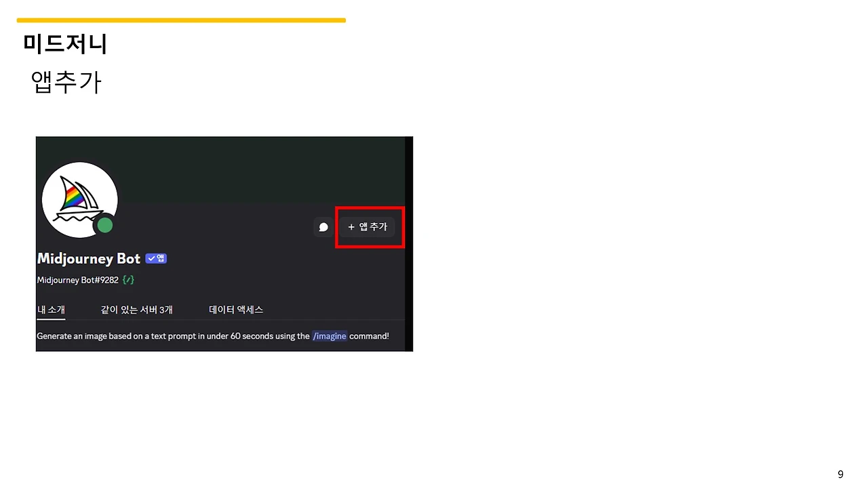
Task: Click the green online status indicator
Action: tap(104, 226)
